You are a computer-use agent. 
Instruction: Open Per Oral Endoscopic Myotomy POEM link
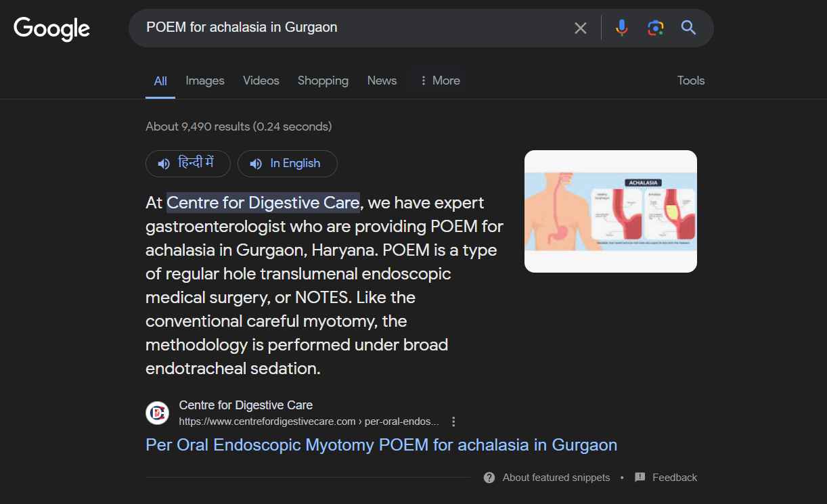tap(382, 445)
